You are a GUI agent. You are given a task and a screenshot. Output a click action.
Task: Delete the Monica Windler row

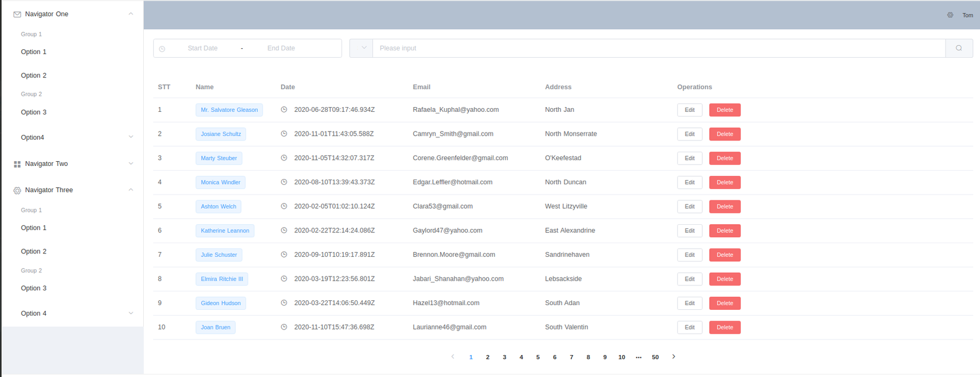pyautogui.click(x=725, y=183)
